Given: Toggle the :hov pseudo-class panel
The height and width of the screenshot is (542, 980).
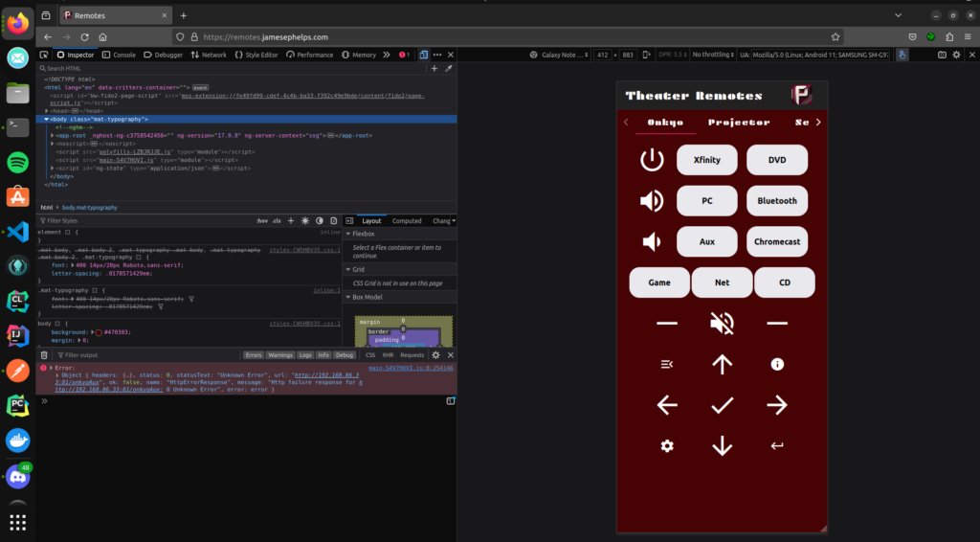Looking at the screenshot, I should pyautogui.click(x=262, y=220).
